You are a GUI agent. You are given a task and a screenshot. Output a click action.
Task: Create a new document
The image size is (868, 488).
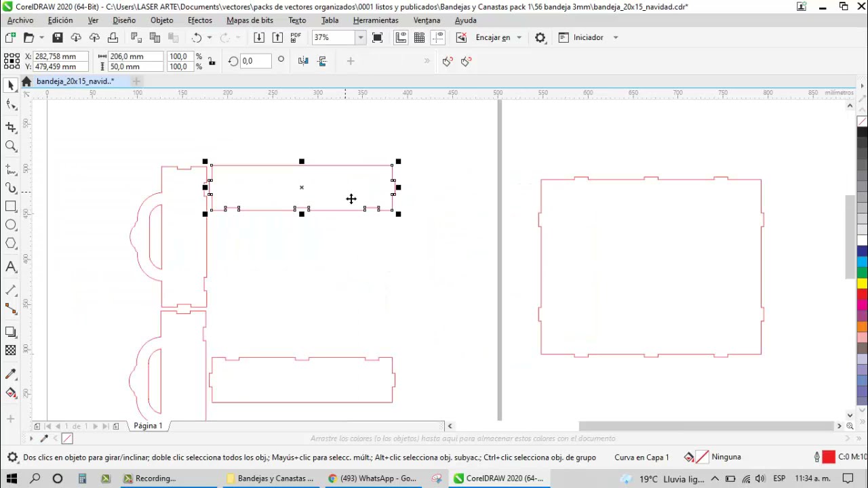tap(10, 37)
